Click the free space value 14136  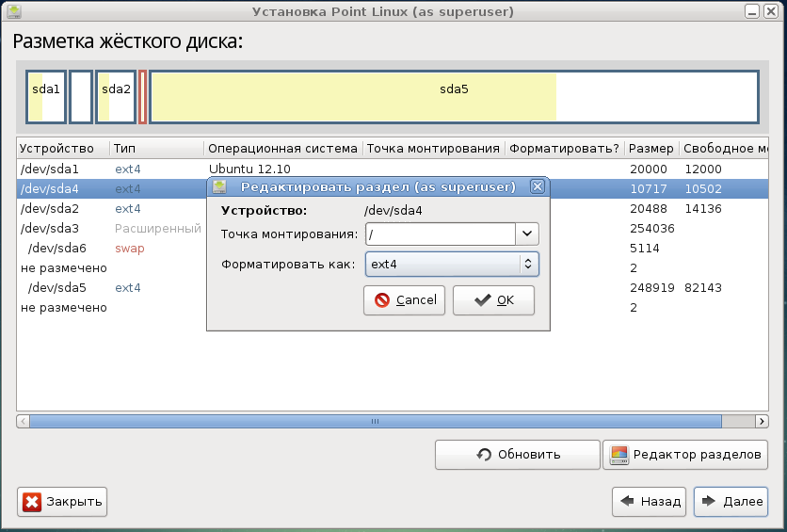click(703, 209)
